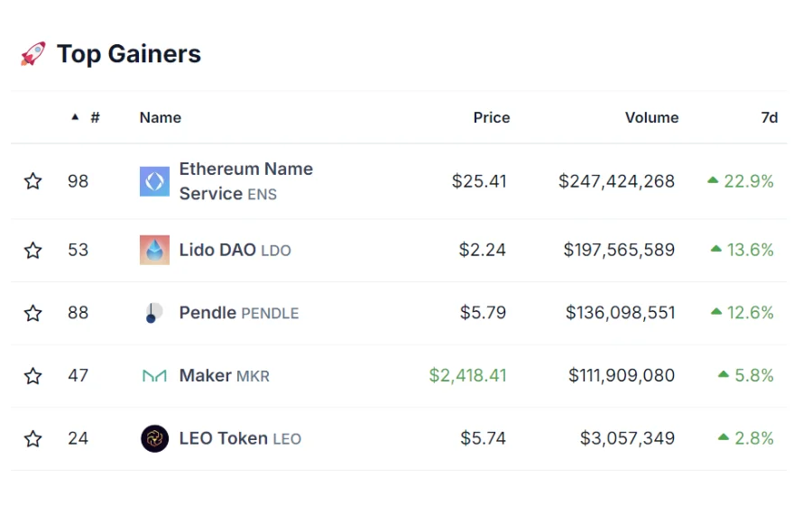Screen dimensions: 812x505
Task: Star Pendle to add to watchlist
Action: 33,313
